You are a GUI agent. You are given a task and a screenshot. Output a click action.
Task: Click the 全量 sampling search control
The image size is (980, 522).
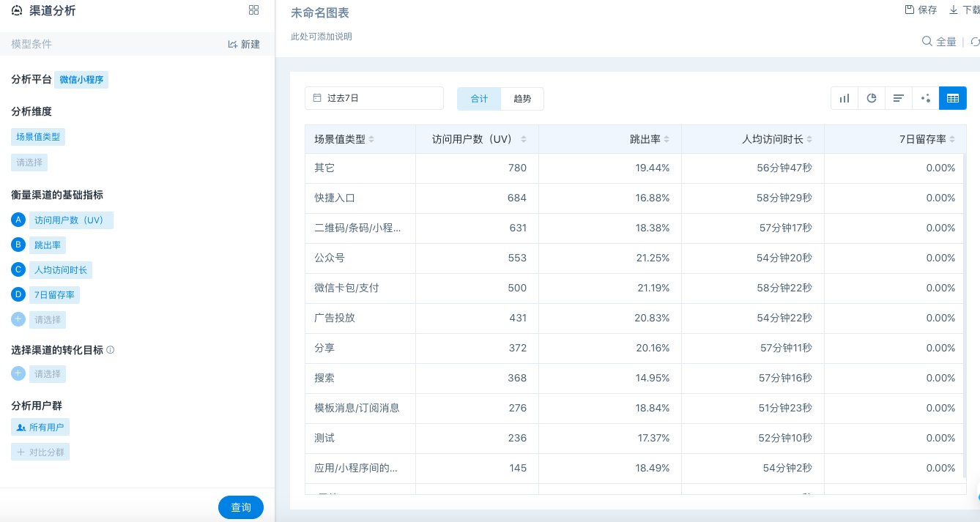(939, 42)
